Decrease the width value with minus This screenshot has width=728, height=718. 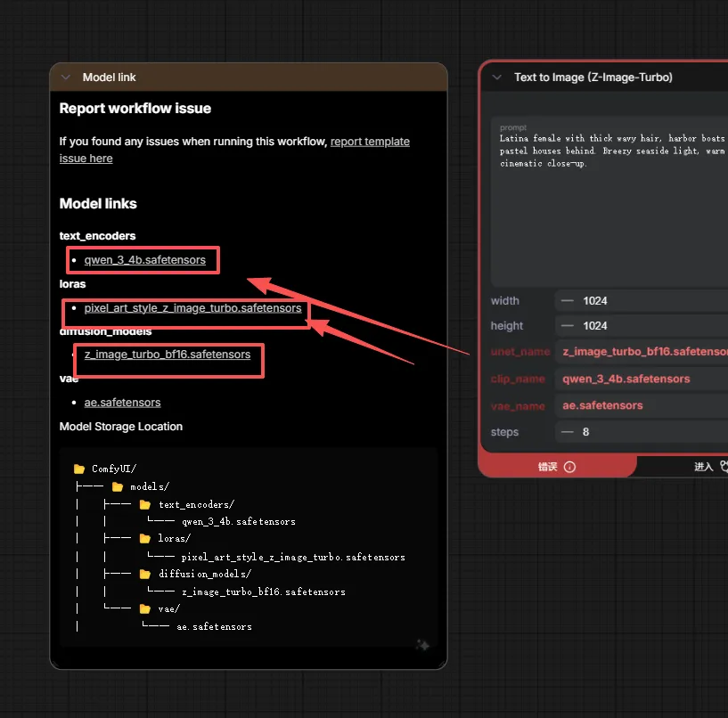[567, 301]
